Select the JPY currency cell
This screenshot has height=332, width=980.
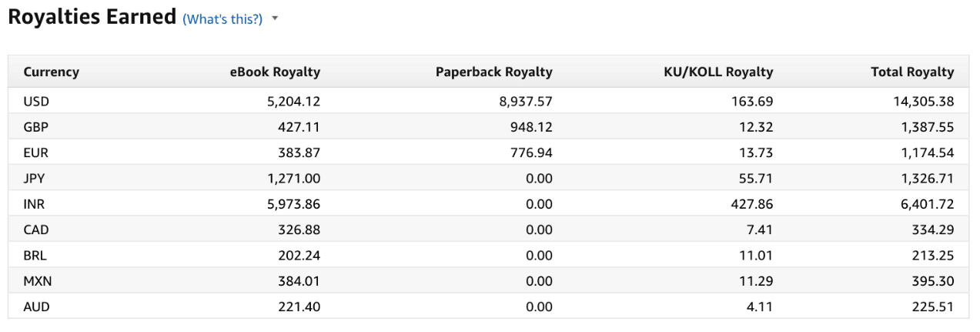(35, 178)
